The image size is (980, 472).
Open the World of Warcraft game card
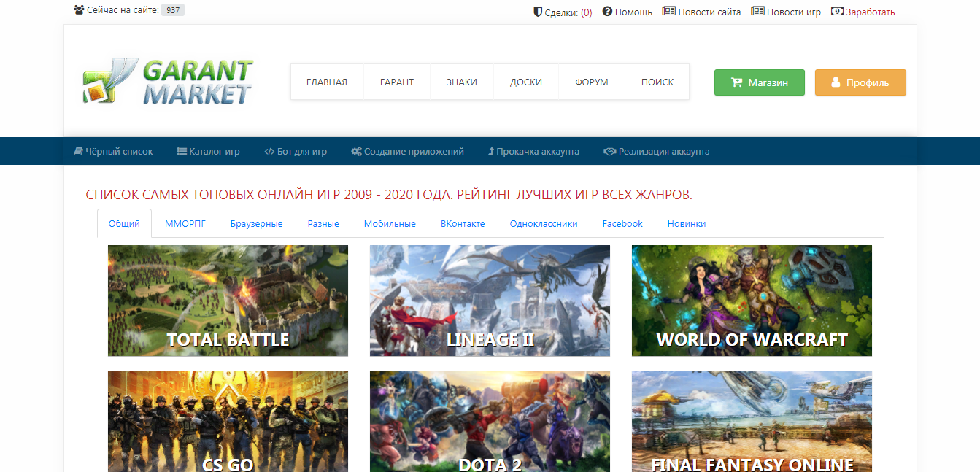[752, 301]
